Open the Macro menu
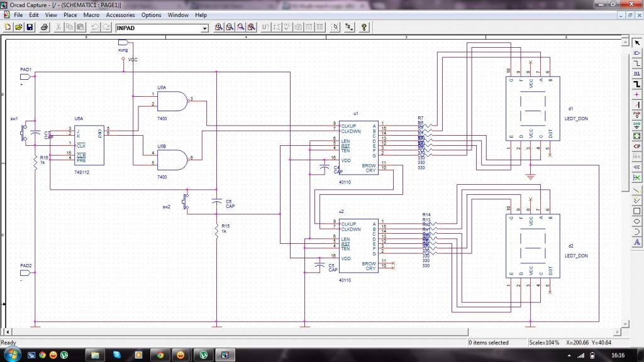Viewport: 644px width, 362px height. (91, 14)
